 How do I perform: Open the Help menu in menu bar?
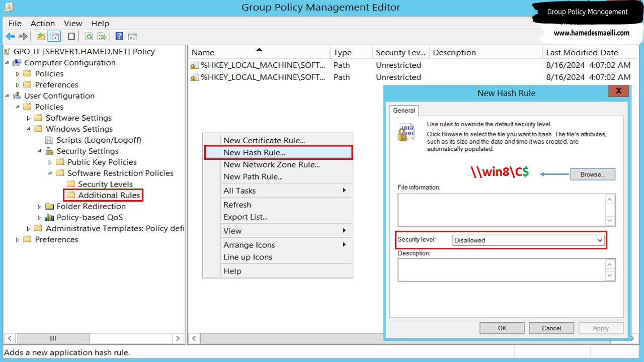100,23
